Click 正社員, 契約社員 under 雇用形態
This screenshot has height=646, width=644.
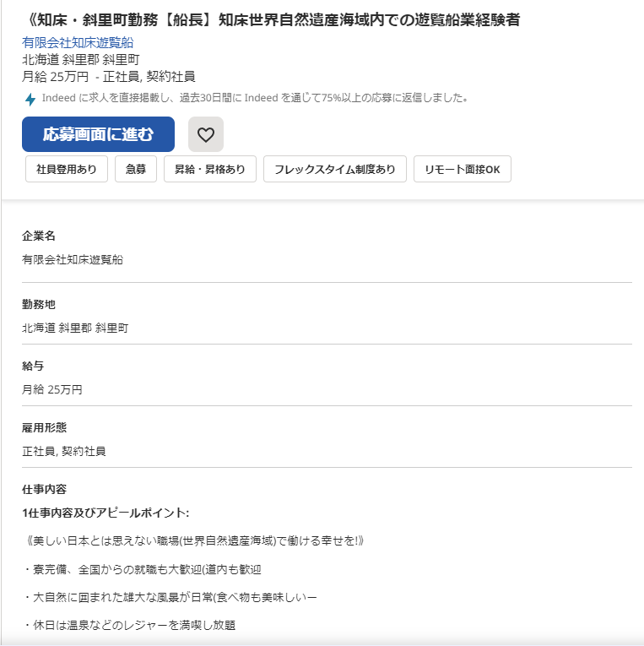click(64, 452)
